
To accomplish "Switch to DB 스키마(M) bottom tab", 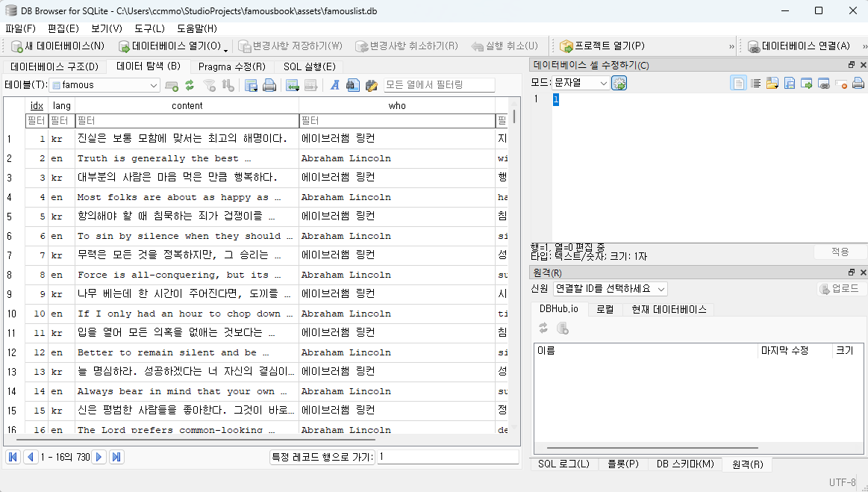I will pos(685,464).
